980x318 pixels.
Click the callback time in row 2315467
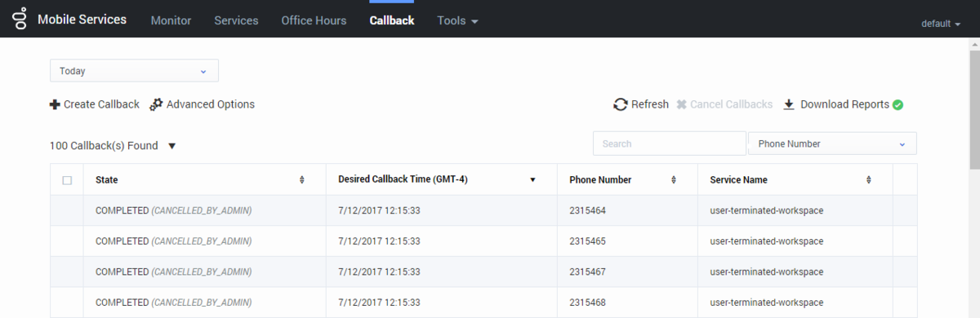click(379, 272)
